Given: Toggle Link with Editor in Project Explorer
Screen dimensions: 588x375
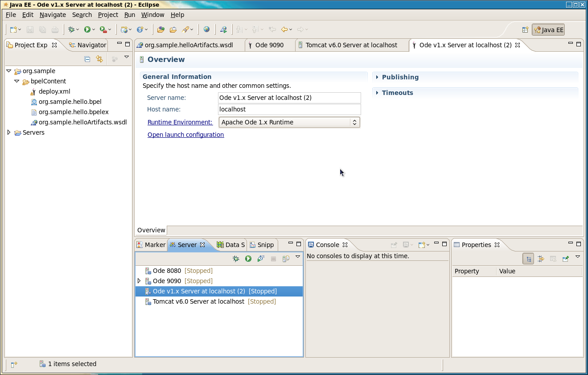Looking at the screenshot, I should (100, 59).
